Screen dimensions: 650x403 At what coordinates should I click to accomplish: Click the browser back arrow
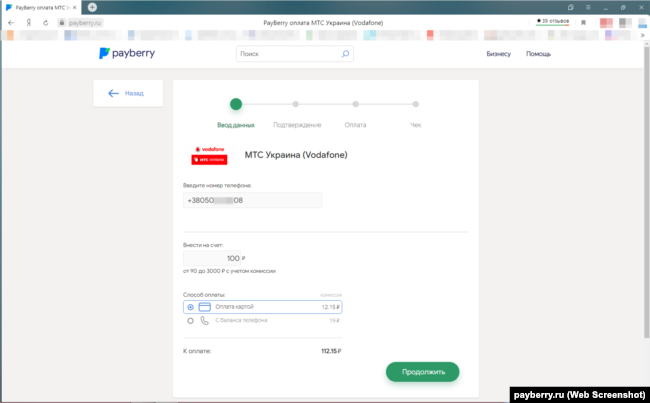(x=10, y=21)
